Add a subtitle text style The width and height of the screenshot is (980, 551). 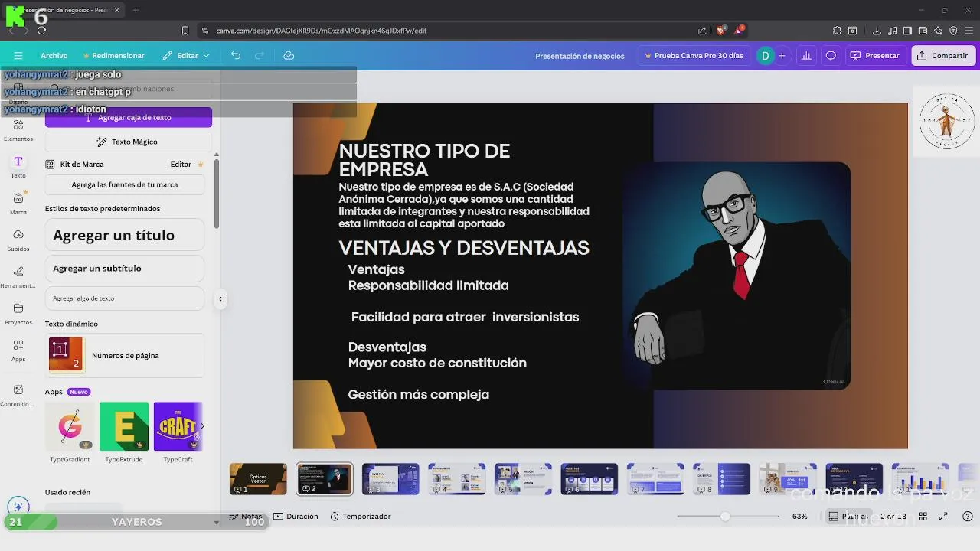pos(125,269)
